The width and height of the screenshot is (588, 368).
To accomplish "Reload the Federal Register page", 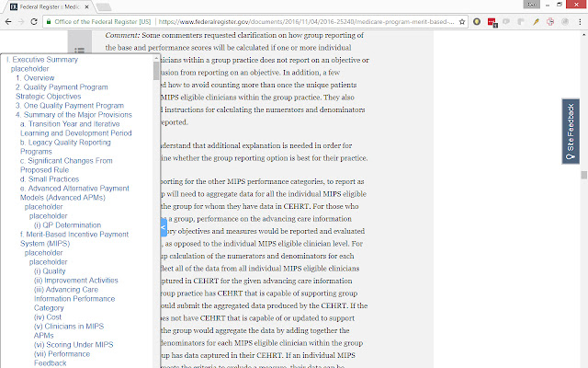I will [x=34, y=22].
